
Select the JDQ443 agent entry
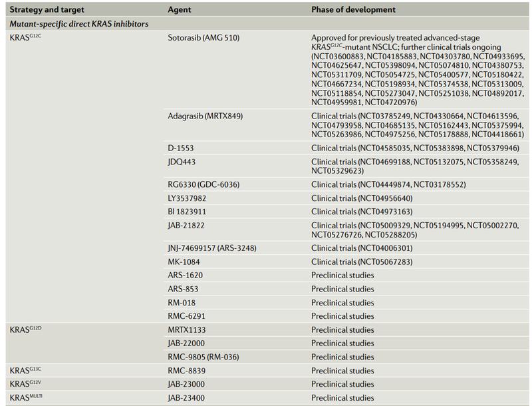click(182, 162)
